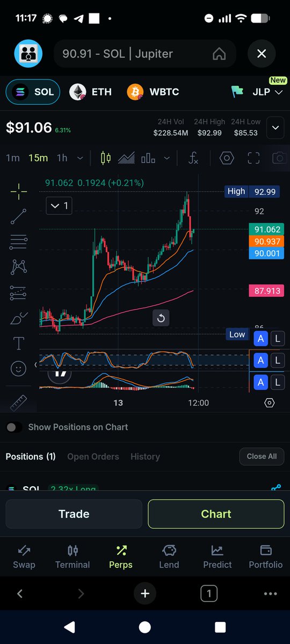Open the History tab

coord(145,457)
